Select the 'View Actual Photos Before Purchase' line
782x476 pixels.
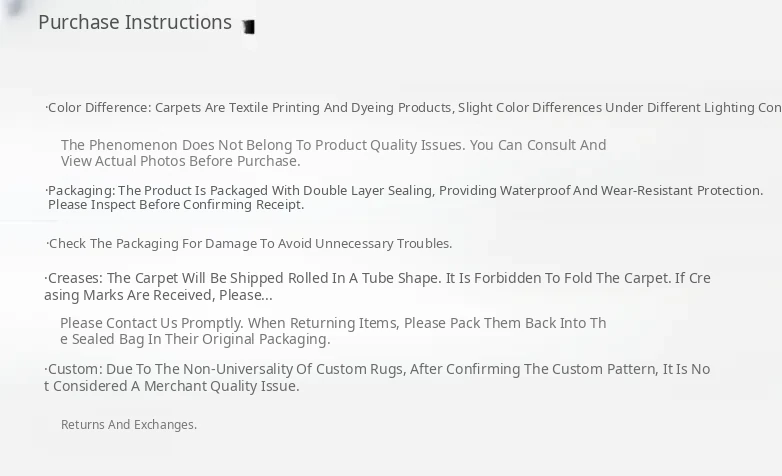[x=181, y=161]
